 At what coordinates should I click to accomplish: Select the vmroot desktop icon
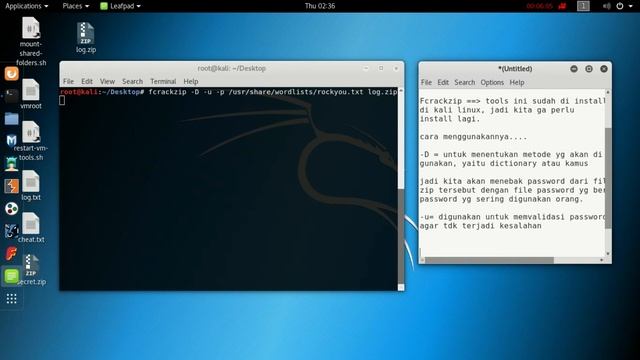31,94
